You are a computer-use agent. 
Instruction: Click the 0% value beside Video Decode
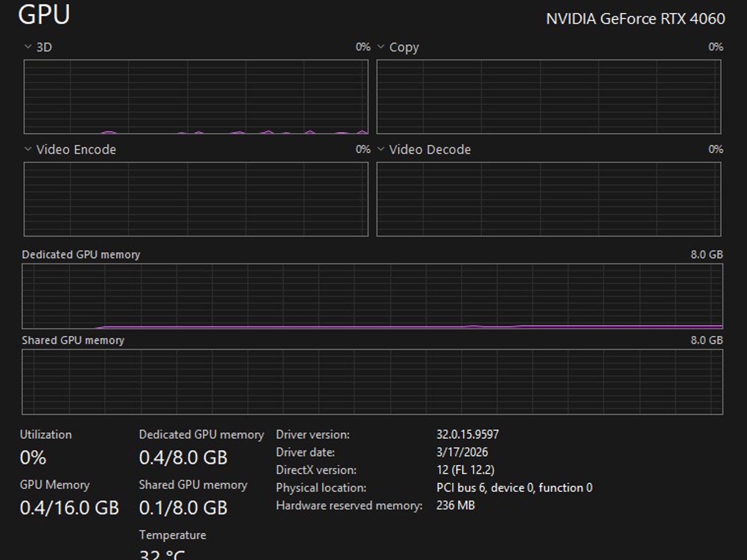point(716,149)
